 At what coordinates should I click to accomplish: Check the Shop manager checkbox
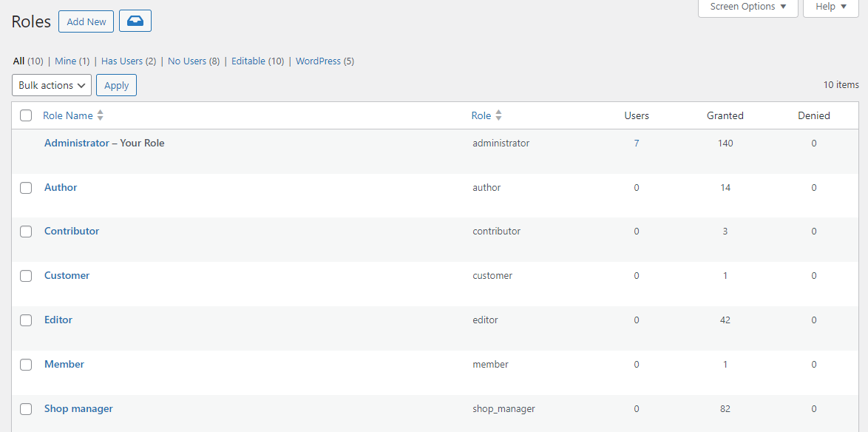pyautogui.click(x=26, y=409)
